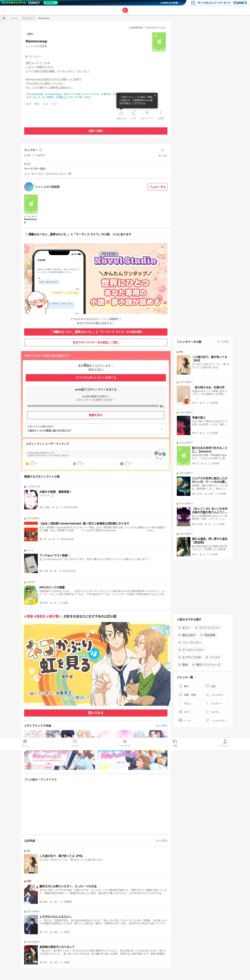Select the コメディ genre masks button
The height and width of the screenshot is (980, 250).
(x=216, y=712)
